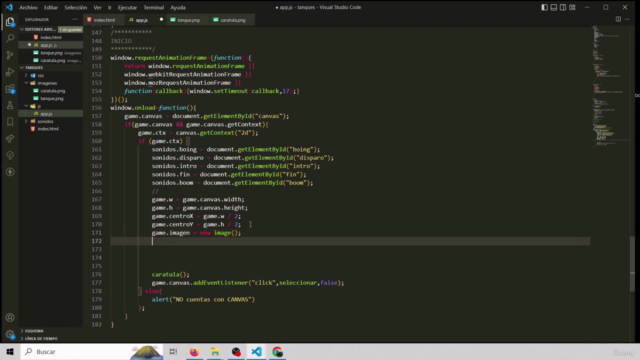Select tanque.png in open editors list
The width and height of the screenshot is (640, 360).
(x=51, y=53)
